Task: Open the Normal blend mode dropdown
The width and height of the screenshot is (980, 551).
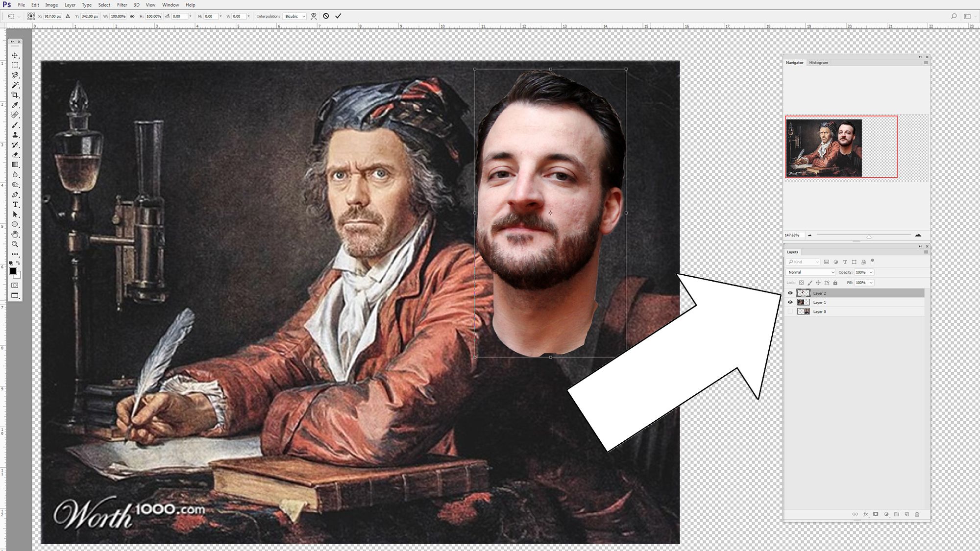Action: (811, 272)
